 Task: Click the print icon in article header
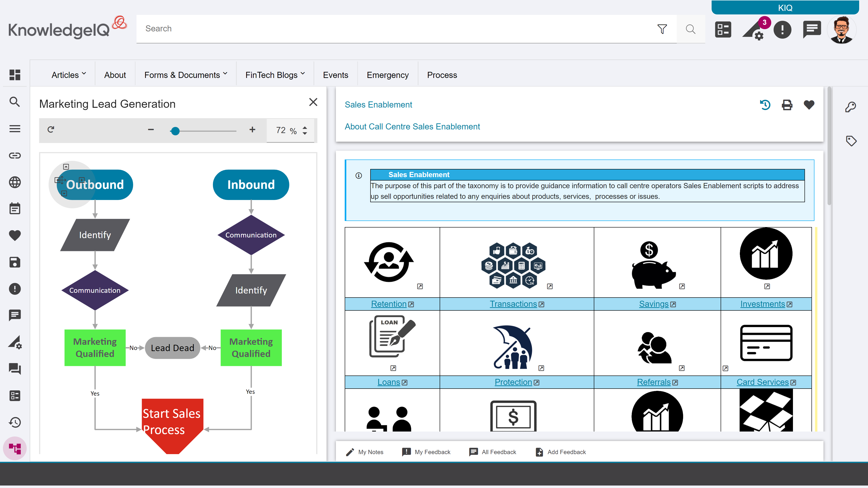click(x=787, y=105)
